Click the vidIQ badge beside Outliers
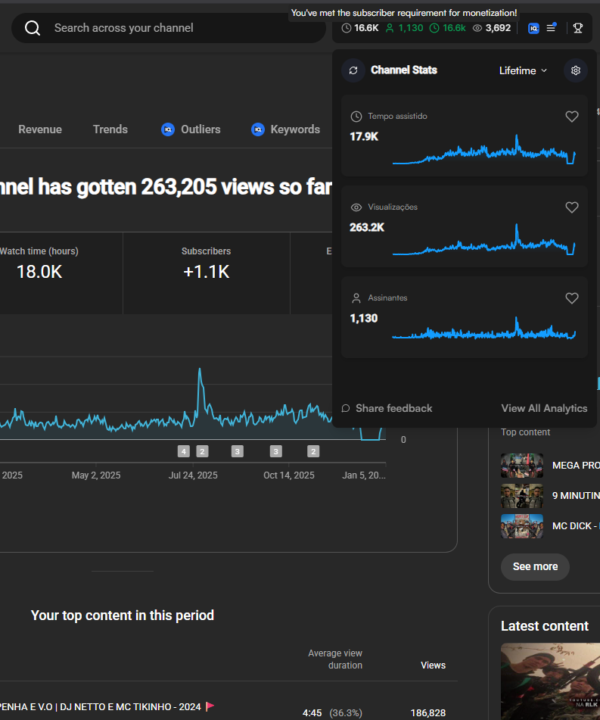The height and width of the screenshot is (720, 600). click(x=168, y=130)
